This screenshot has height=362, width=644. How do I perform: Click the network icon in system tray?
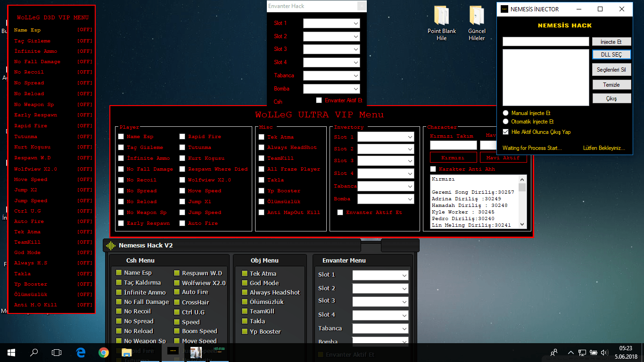582,352
